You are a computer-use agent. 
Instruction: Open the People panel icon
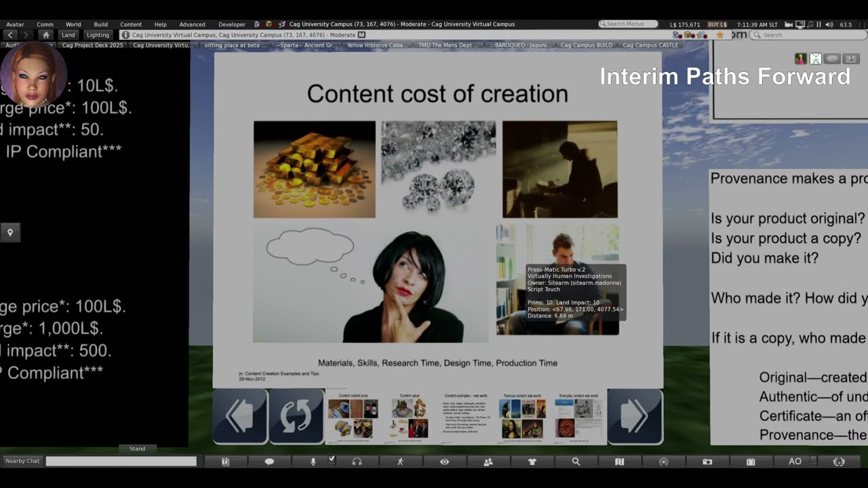[488, 462]
